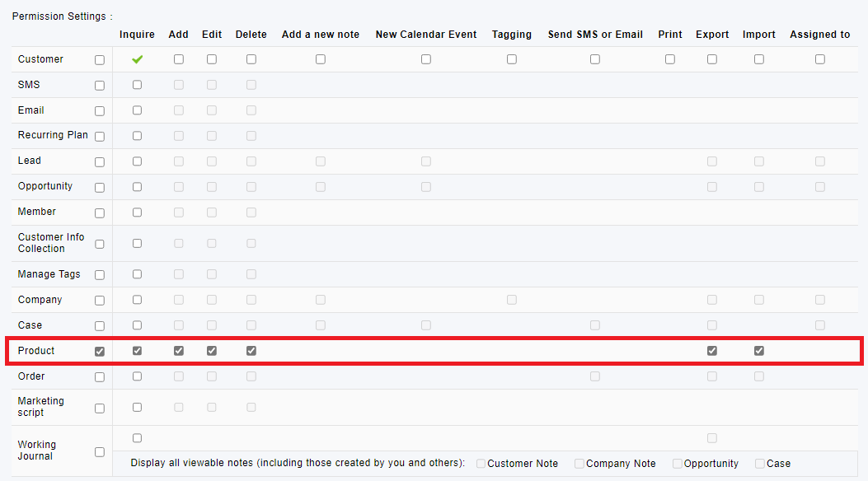Enable Inquire for SMS
Screen dimensions: 868x481
coord(138,85)
